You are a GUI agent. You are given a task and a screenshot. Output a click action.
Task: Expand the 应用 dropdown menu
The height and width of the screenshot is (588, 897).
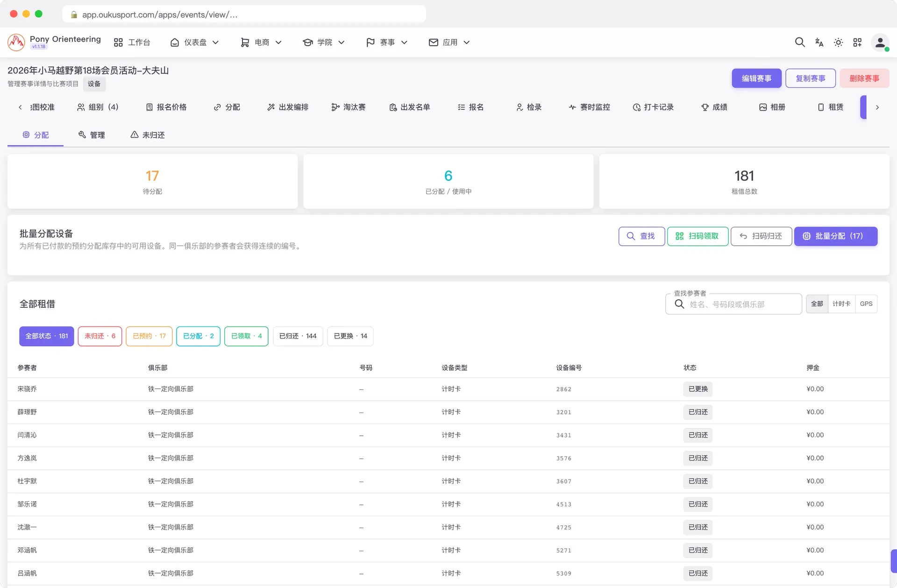coord(449,43)
